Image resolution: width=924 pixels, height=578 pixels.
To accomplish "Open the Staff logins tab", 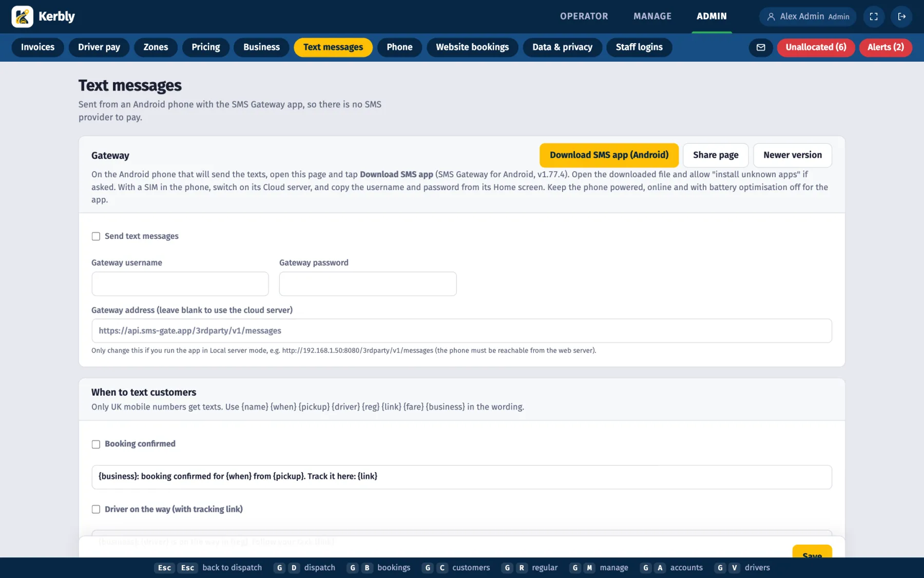I will click(639, 47).
